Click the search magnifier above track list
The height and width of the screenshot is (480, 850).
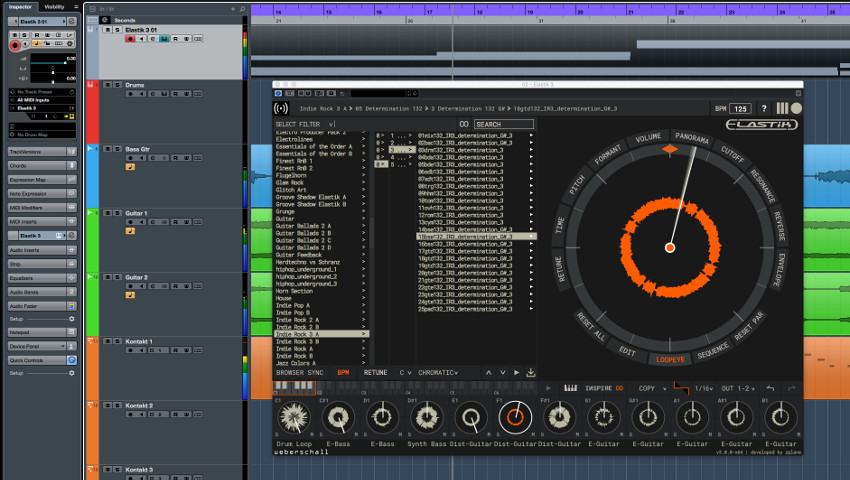[242, 9]
